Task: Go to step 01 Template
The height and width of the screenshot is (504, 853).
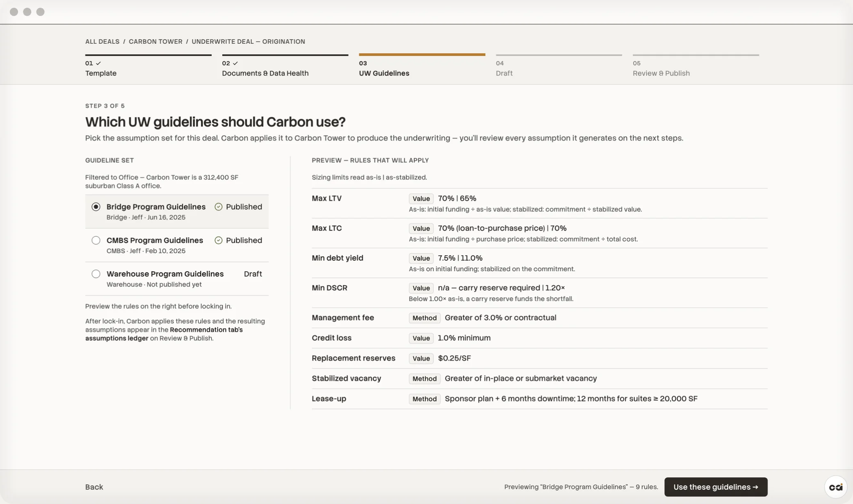Action: pos(148,66)
